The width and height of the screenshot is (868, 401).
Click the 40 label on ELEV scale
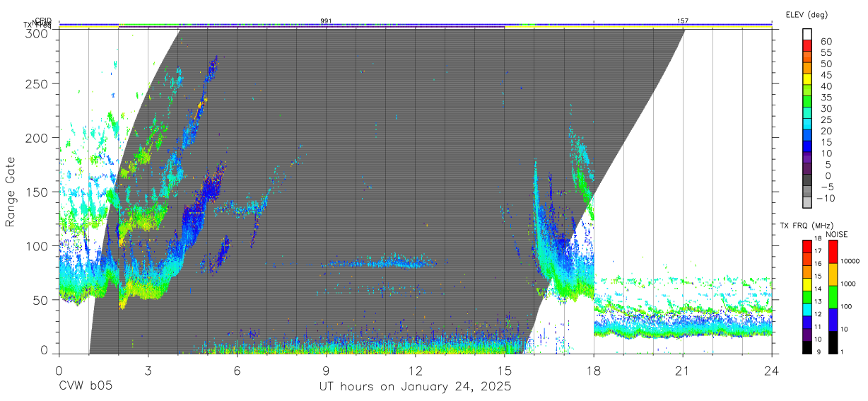[826, 86]
